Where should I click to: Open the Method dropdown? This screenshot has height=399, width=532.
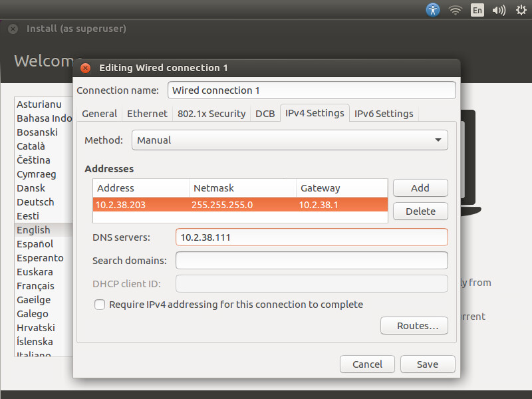[289, 140]
